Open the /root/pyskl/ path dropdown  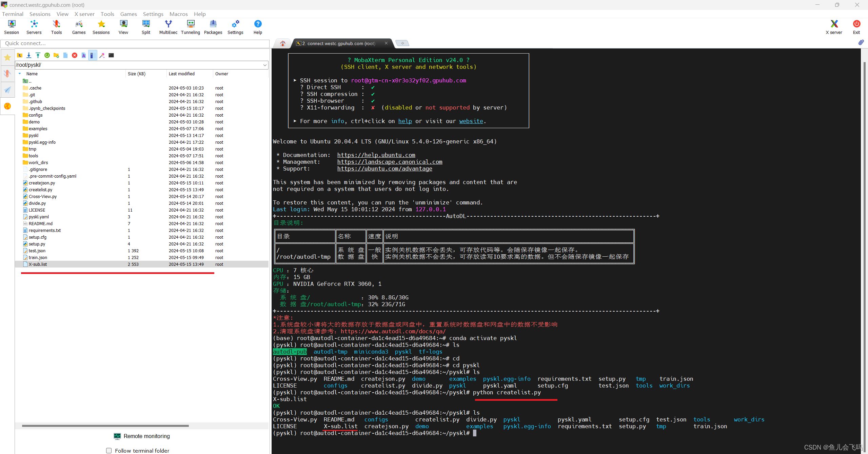pos(264,65)
